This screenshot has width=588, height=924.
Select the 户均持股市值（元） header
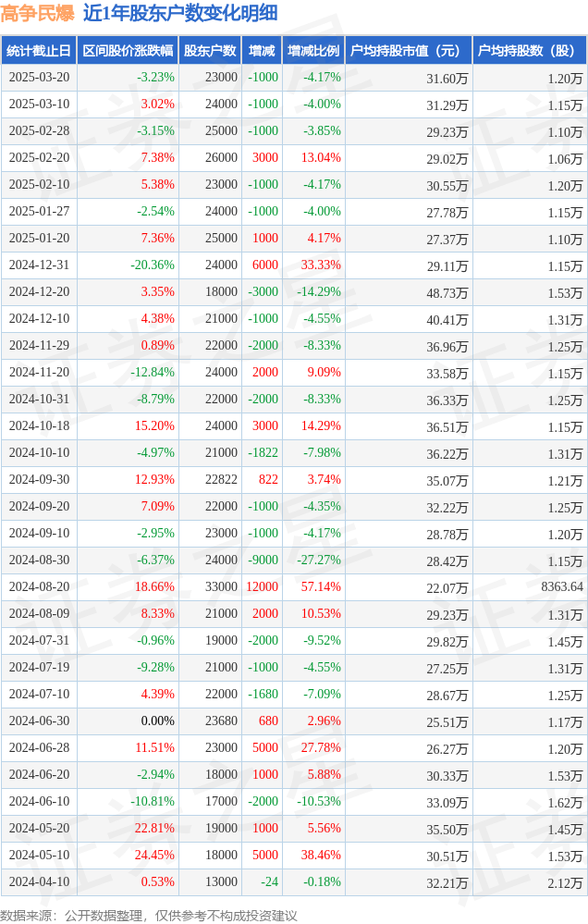click(409, 51)
